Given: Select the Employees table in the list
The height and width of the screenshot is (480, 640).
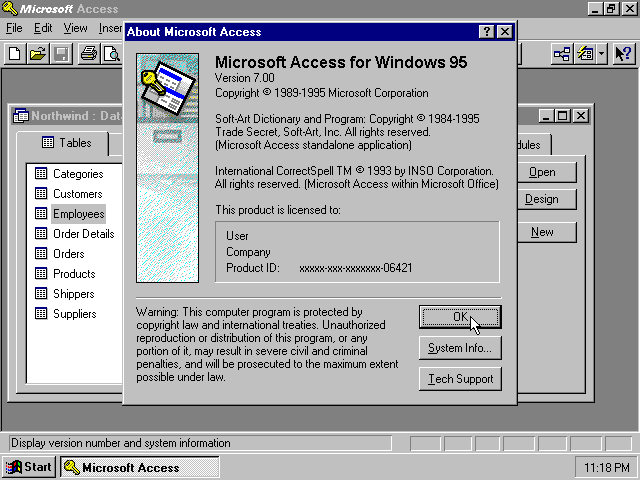Looking at the screenshot, I should click(x=78, y=214).
